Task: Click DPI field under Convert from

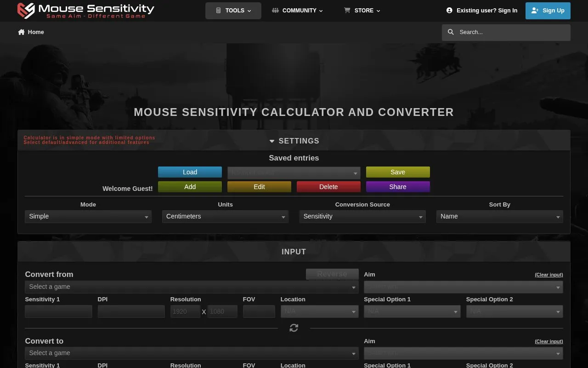Action: (x=131, y=311)
